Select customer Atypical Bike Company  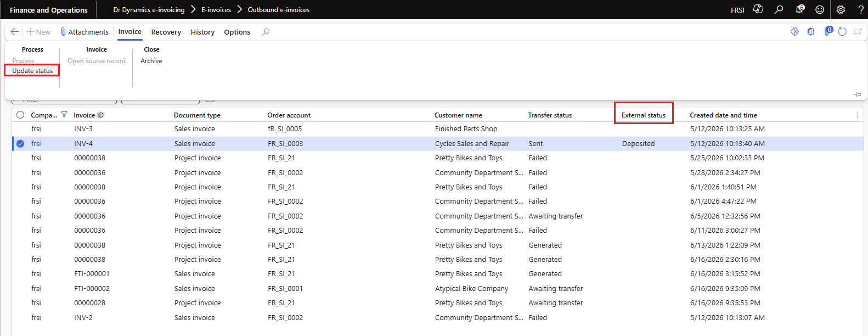[x=471, y=288]
